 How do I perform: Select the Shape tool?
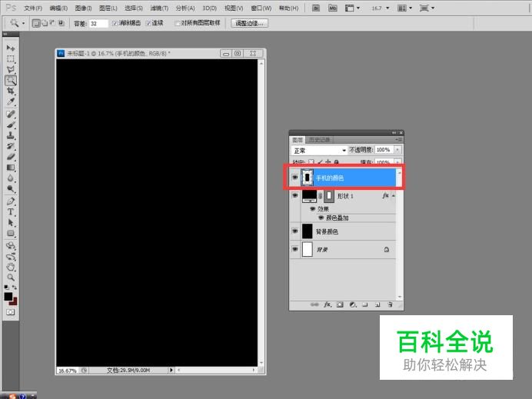(x=11, y=233)
